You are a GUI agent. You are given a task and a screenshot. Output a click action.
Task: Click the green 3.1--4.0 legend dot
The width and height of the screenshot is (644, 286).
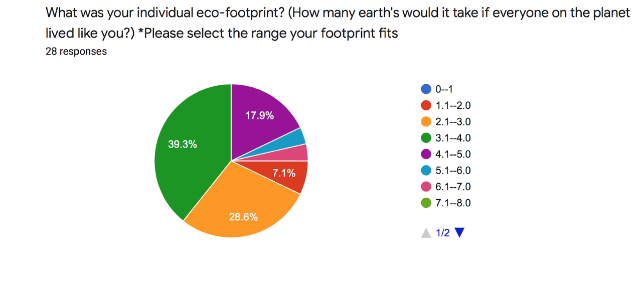click(x=426, y=138)
